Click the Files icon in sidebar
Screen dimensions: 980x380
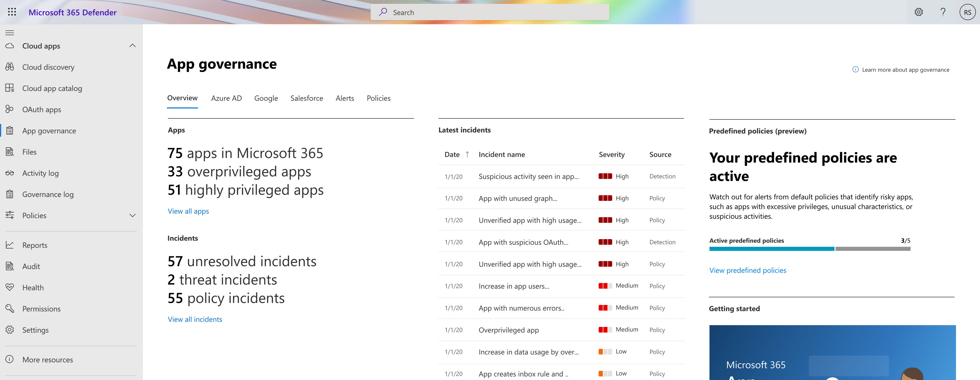click(x=10, y=152)
